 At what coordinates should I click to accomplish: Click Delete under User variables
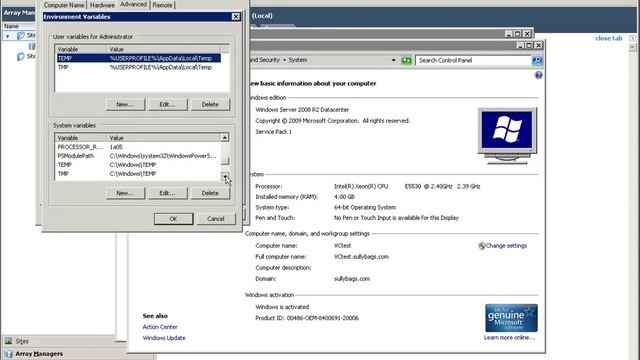[210, 104]
